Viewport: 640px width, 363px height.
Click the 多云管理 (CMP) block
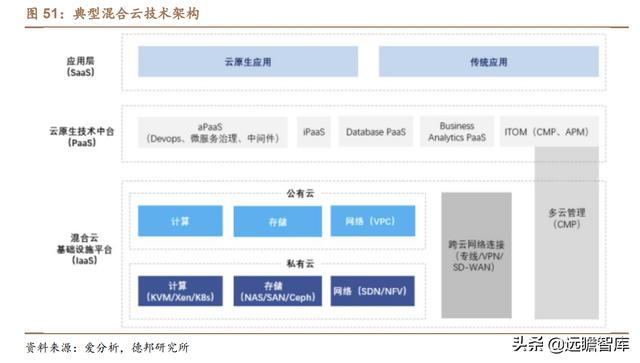pos(567,233)
